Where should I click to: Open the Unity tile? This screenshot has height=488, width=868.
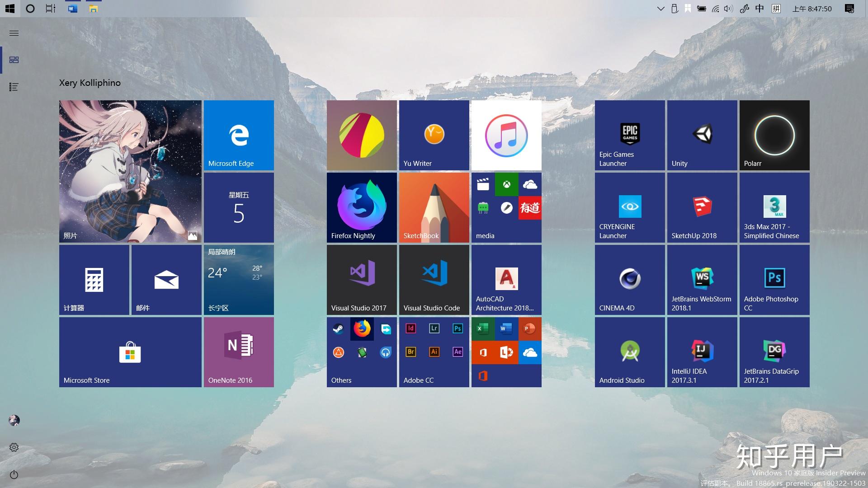[x=702, y=135]
